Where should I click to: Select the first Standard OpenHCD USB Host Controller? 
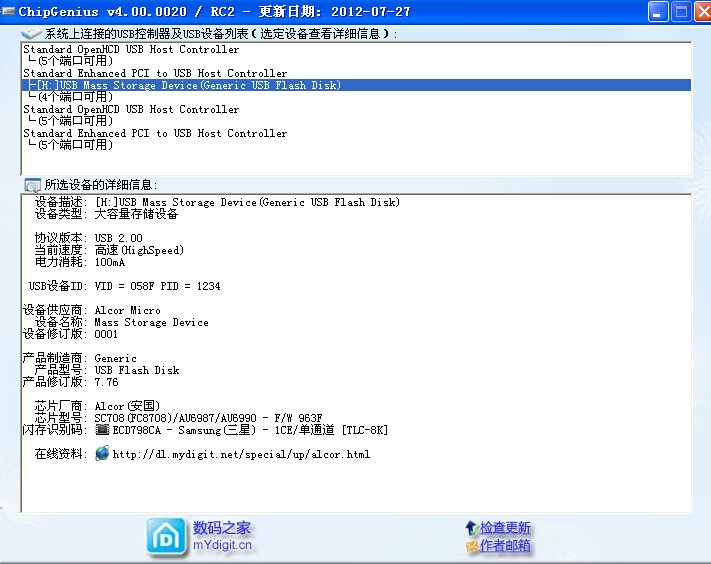tap(131, 49)
